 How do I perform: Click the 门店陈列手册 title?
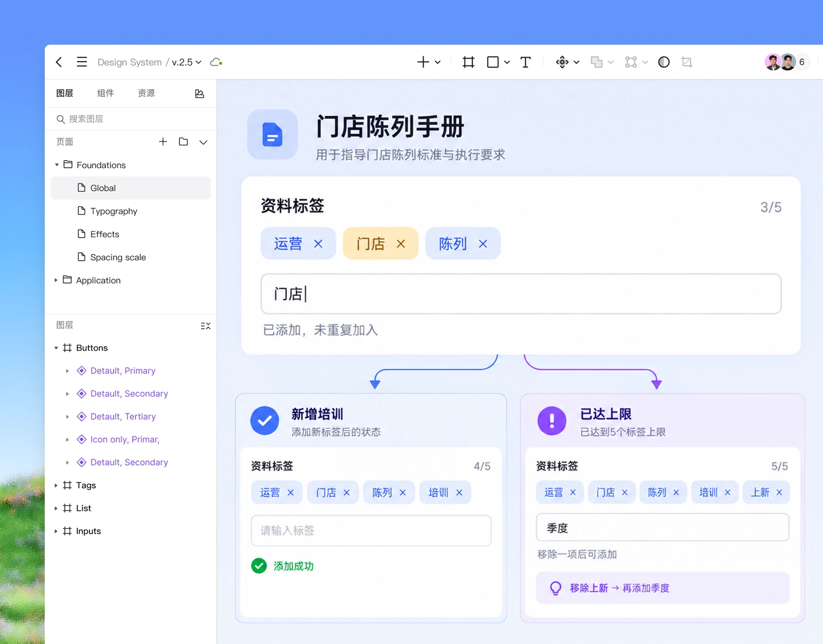390,127
